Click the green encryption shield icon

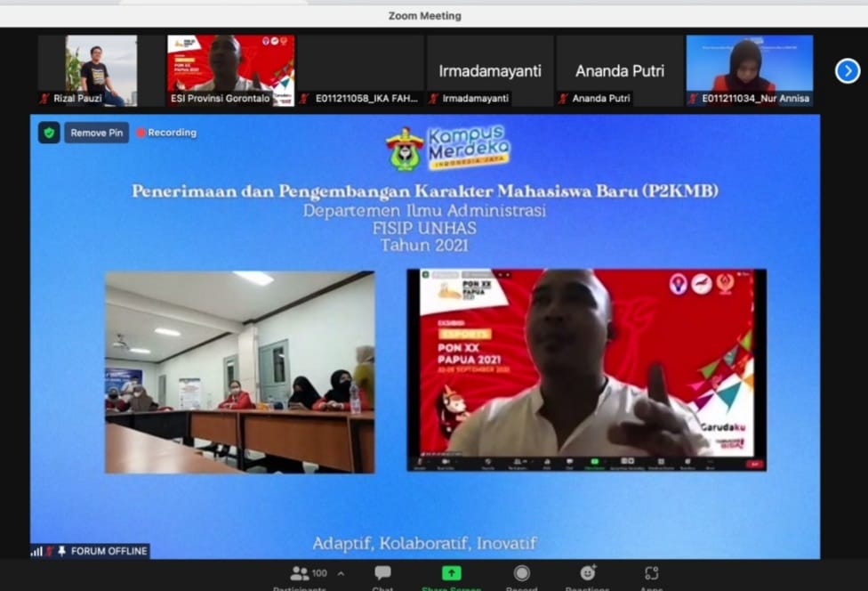(49, 133)
